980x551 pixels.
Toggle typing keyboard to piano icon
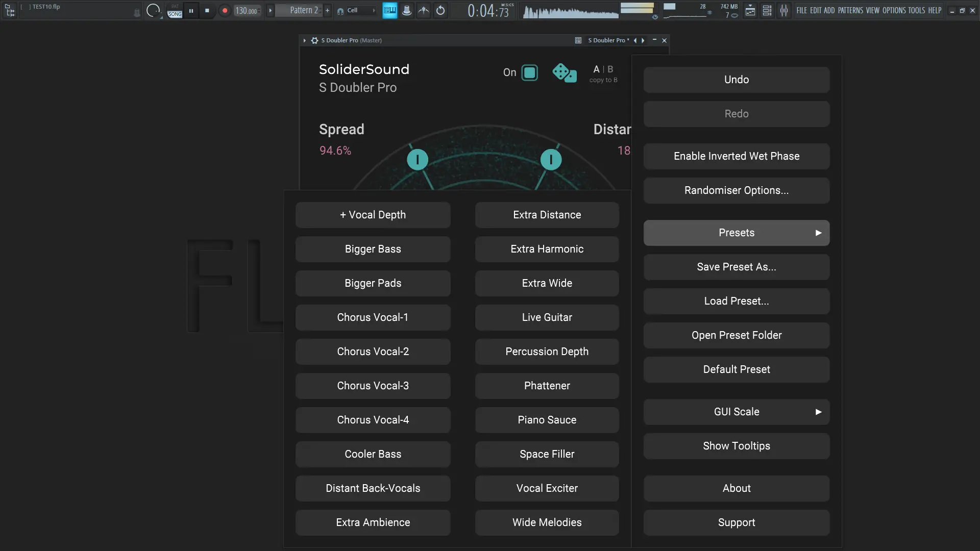click(389, 10)
